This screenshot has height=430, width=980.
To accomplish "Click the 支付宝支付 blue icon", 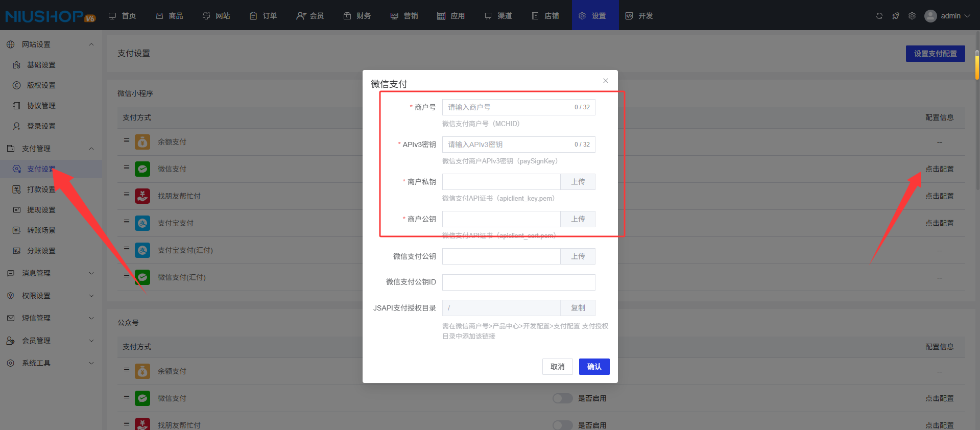I will point(142,223).
